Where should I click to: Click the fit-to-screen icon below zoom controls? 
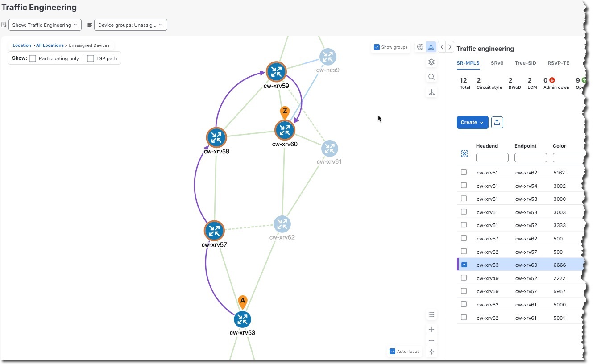pos(431,352)
